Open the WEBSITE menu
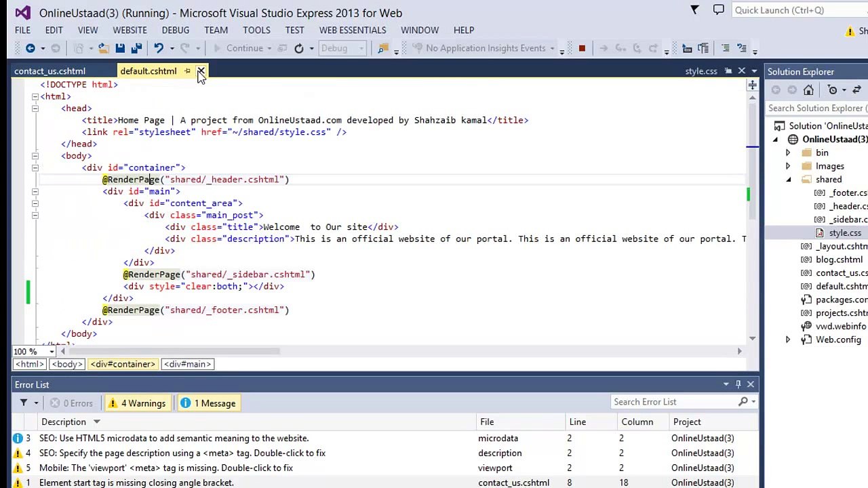Viewport: 868px width, 488px height. point(130,30)
